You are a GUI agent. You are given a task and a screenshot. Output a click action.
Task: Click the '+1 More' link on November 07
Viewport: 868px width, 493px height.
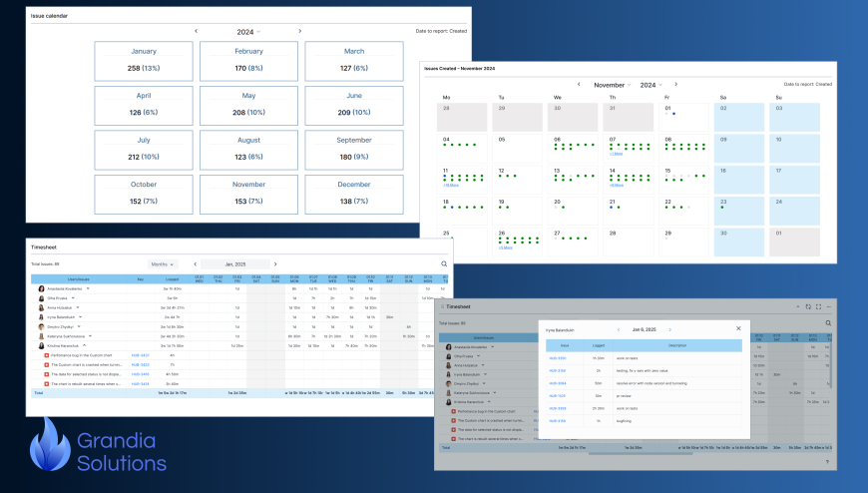(x=617, y=154)
